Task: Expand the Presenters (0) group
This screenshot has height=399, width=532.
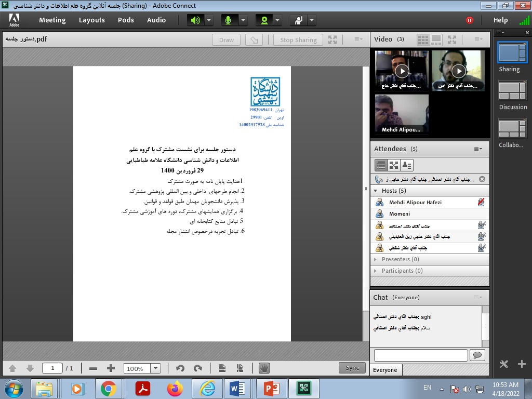Action: tap(376, 259)
